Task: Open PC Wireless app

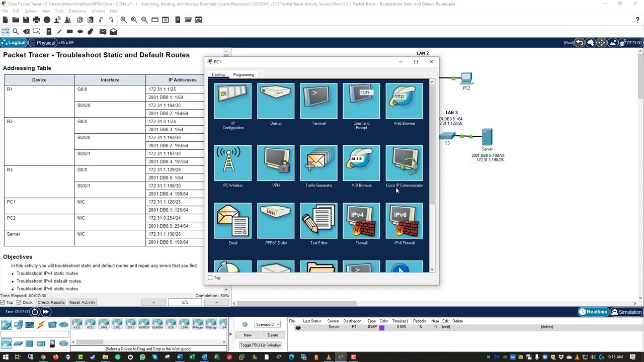Action: click(x=233, y=163)
